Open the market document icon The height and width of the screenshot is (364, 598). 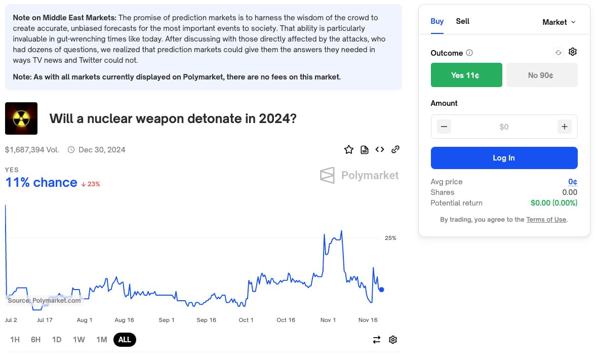click(x=364, y=149)
